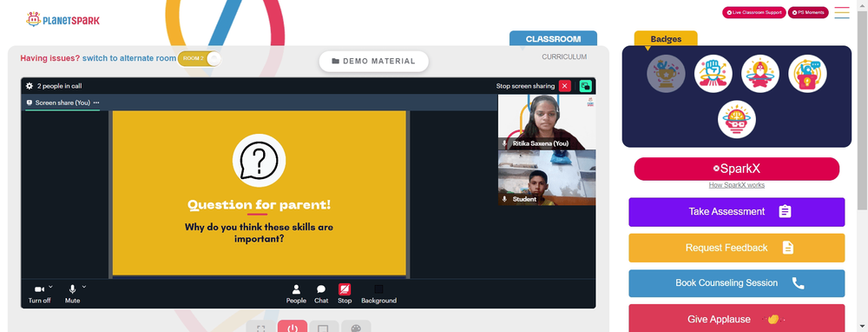Click the greyed trophy badge

point(666,74)
